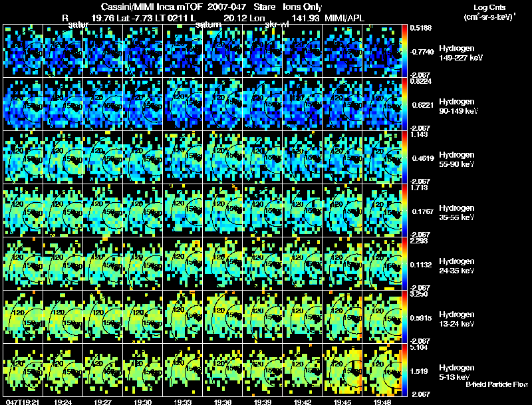532x405 pixels.
Task: Click the 'Hydrogen 5-13 keV' row label
Action: 457,372
